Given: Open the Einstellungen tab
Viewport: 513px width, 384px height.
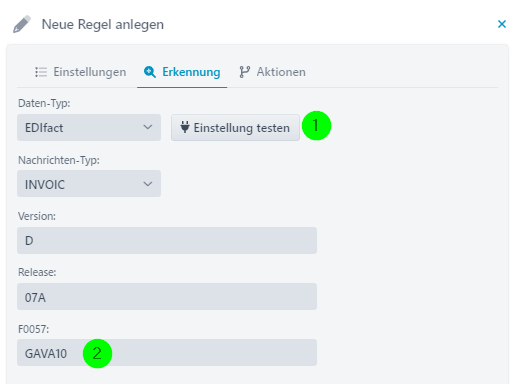Looking at the screenshot, I should click(x=81, y=72).
